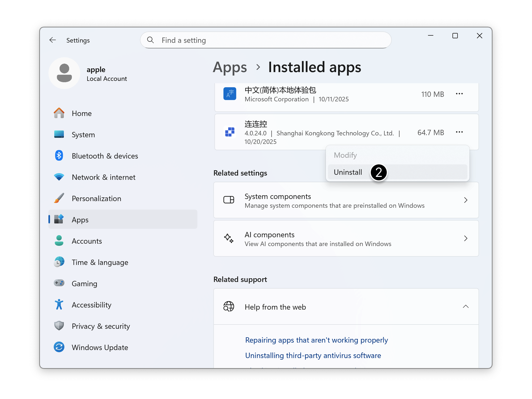
Task: Open link about repairing apps that aren't working
Action: (x=316, y=340)
